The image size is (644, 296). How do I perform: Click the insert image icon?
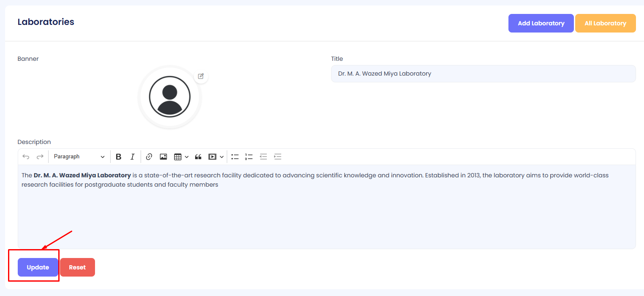pyautogui.click(x=163, y=157)
